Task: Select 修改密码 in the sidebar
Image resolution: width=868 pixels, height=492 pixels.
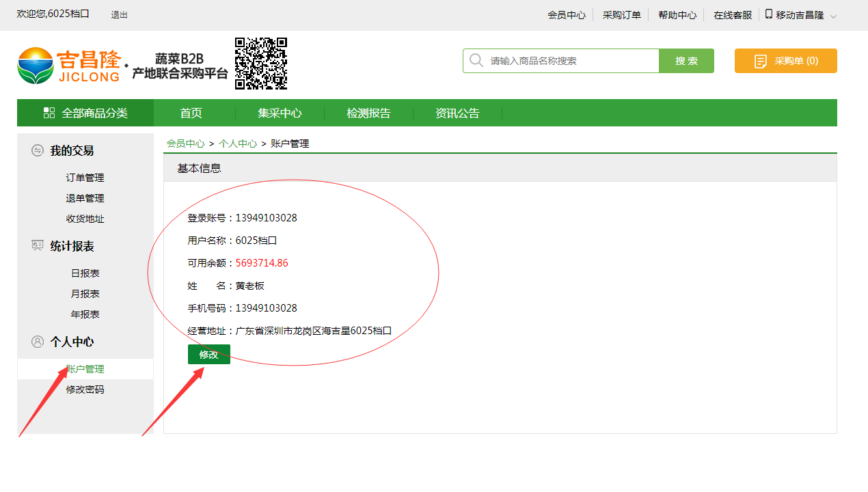Action: click(x=85, y=389)
